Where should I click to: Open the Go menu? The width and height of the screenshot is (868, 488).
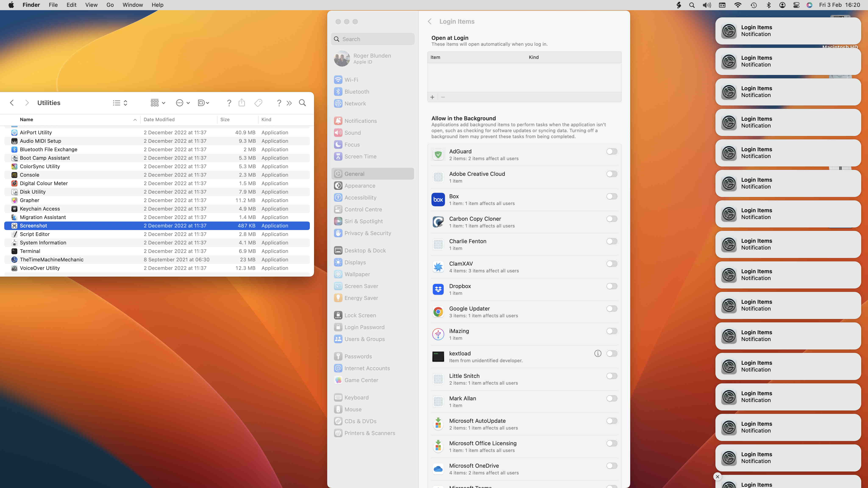point(110,5)
